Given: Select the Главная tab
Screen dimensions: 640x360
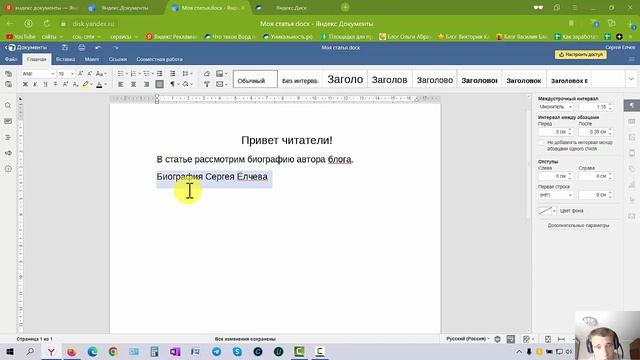Looking at the screenshot, I should (x=36, y=59).
